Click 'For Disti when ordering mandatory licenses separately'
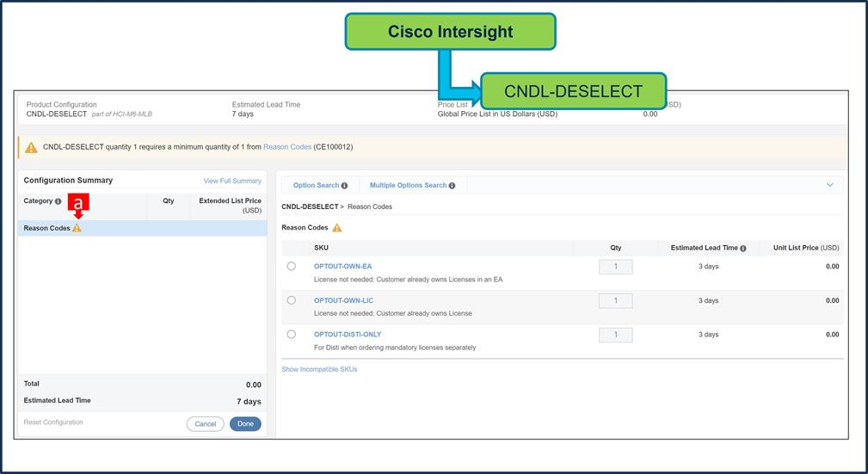The image size is (868, 474). pos(395,348)
